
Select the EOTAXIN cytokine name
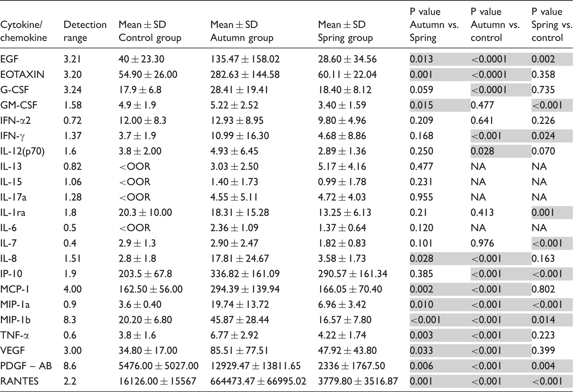[x=22, y=74]
